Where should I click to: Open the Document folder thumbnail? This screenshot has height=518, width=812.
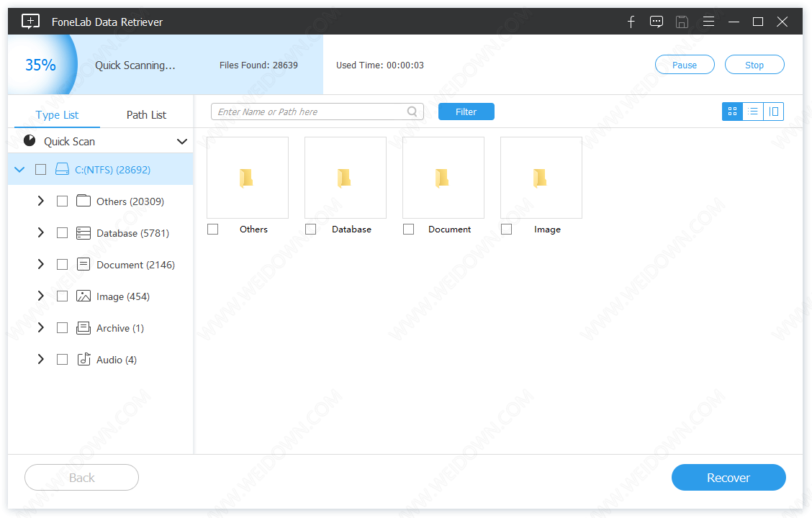click(x=443, y=178)
